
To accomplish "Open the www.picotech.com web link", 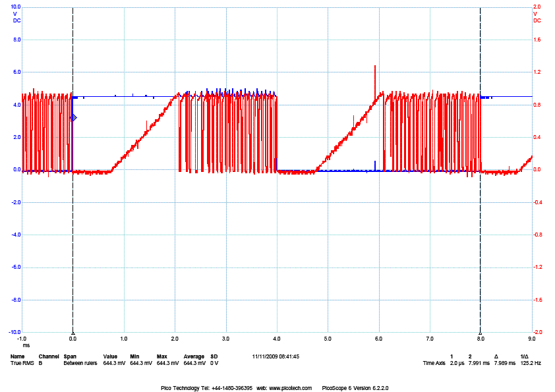I will coord(288,388).
